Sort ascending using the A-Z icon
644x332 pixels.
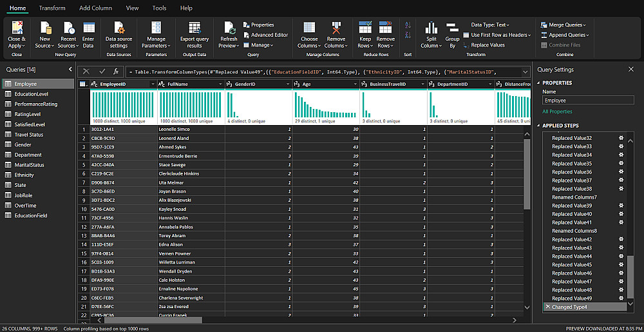408,25
